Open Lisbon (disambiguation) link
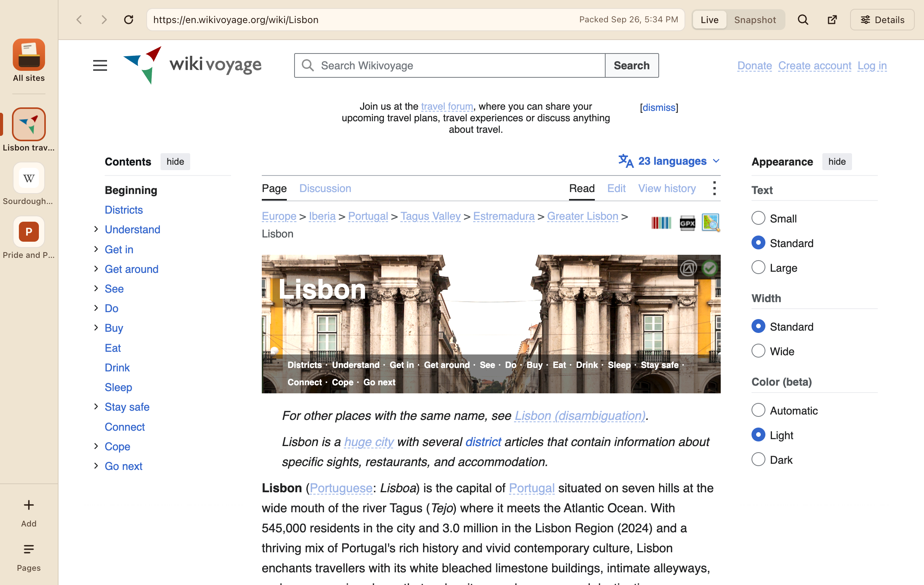This screenshot has width=924, height=585. pyautogui.click(x=580, y=416)
